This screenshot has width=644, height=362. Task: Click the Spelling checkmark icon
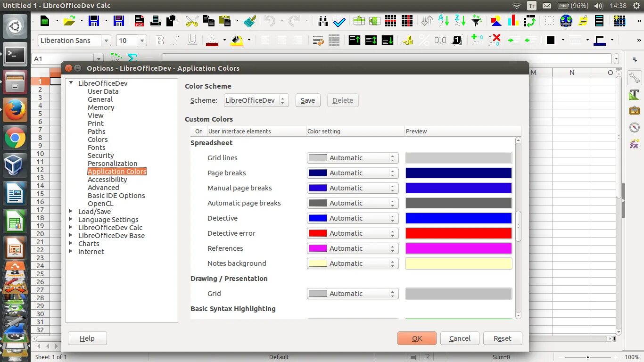pos(339,21)
